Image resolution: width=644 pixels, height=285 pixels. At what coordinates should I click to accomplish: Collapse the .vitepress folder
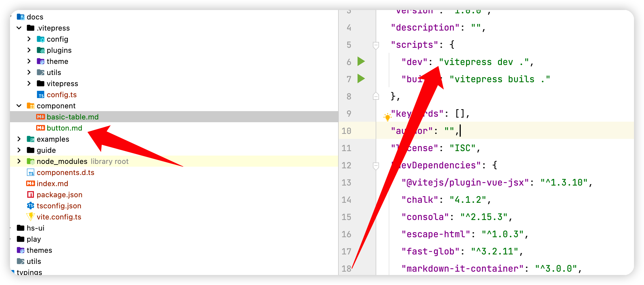pyautogui.click(x=19, y=28)
